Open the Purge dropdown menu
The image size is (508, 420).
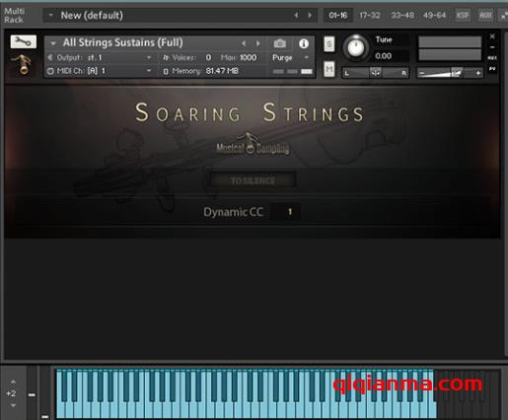click(x=307, y=57)
